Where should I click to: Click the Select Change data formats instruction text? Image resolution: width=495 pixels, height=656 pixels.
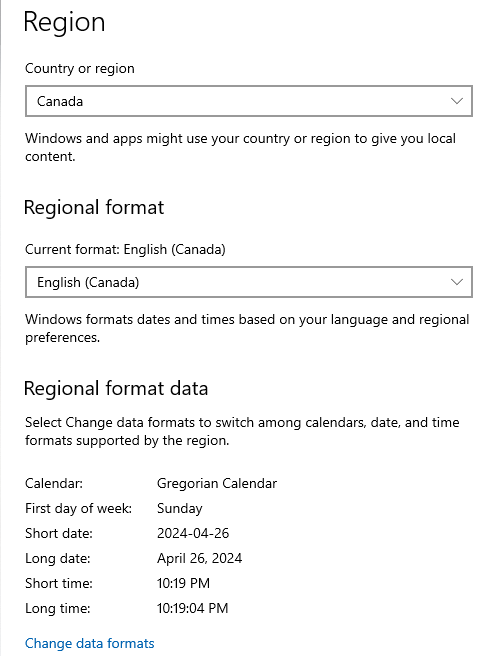point(242,431)
